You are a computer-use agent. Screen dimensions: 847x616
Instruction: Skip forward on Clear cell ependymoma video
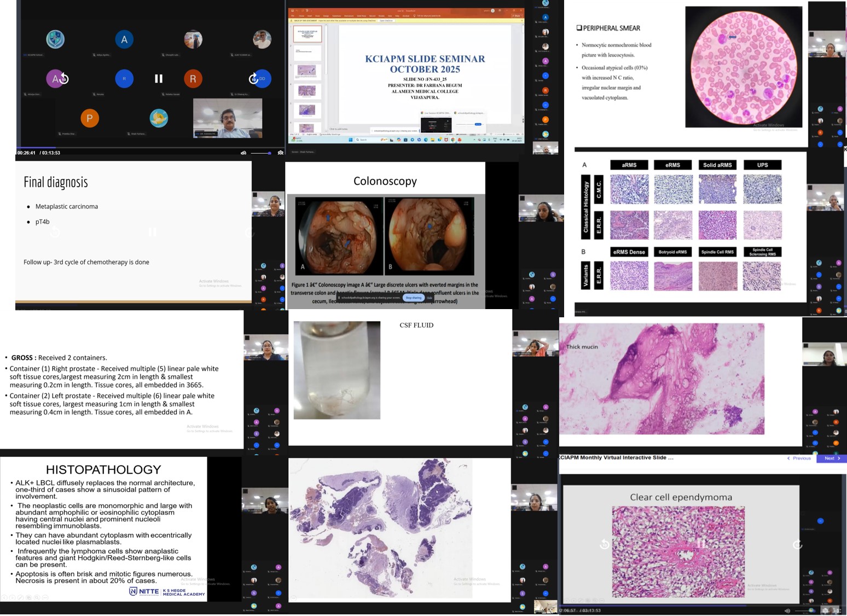tap(797, 544)
